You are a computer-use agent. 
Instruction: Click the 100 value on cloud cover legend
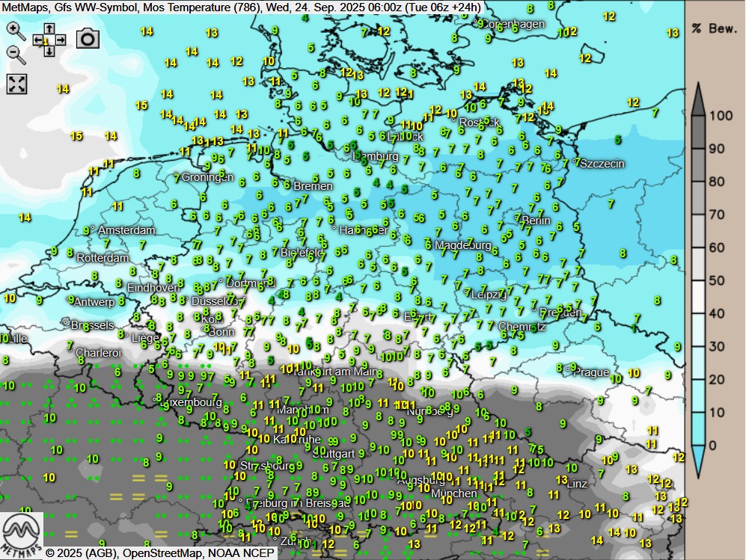click(x=721, y=116)
